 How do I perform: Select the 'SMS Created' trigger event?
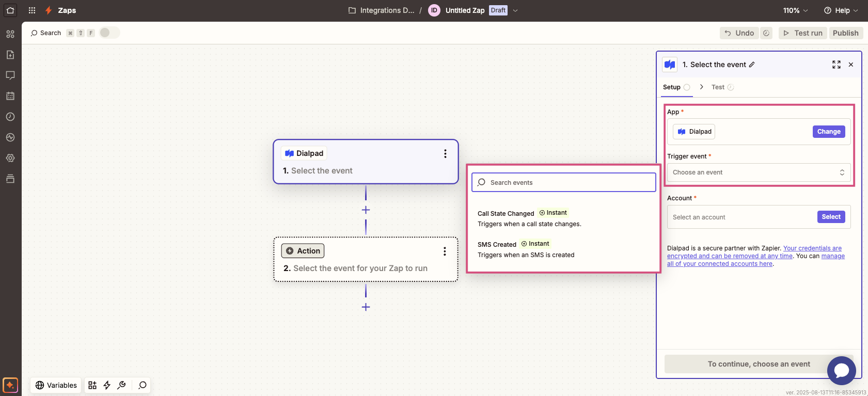point(563,249)
